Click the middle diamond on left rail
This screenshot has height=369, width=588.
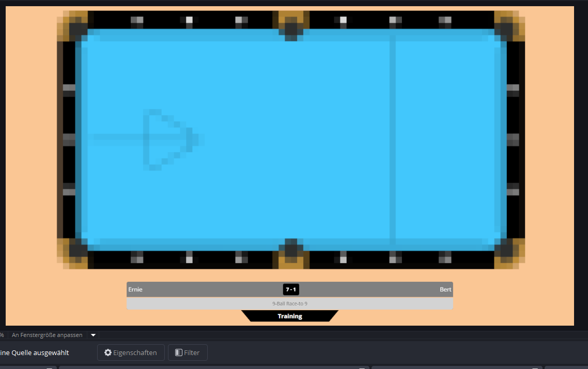coord(69,139)
